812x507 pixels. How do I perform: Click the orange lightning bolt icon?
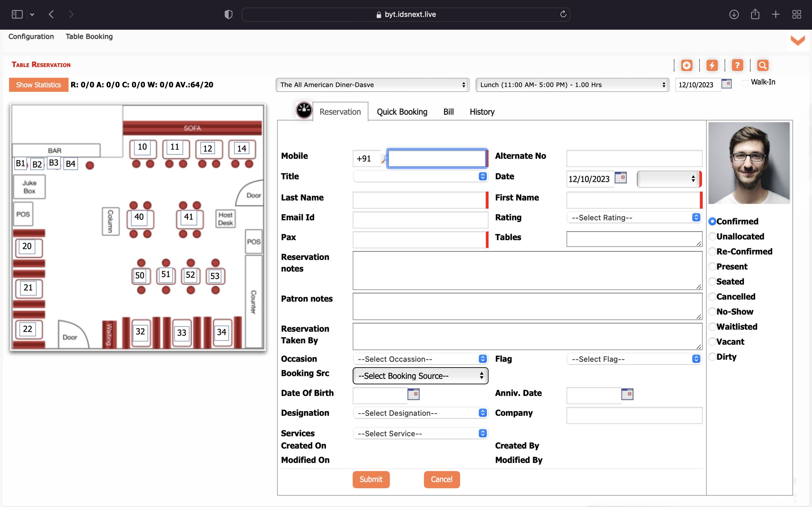tap(712, 65)
